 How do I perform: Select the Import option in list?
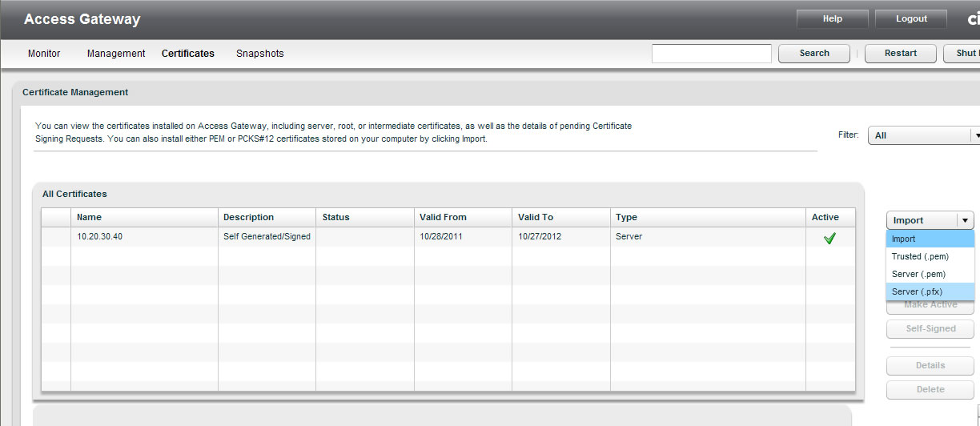pos(930,239)
